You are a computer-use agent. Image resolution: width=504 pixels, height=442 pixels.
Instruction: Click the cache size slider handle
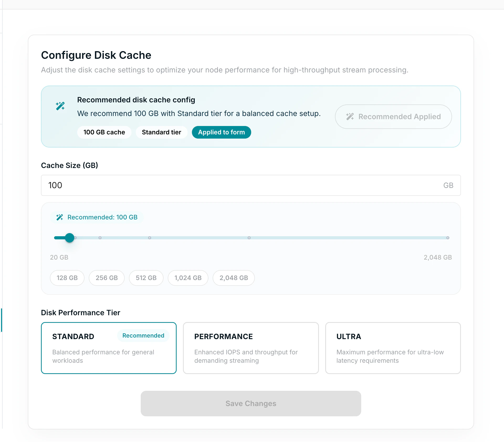[70, 238]
